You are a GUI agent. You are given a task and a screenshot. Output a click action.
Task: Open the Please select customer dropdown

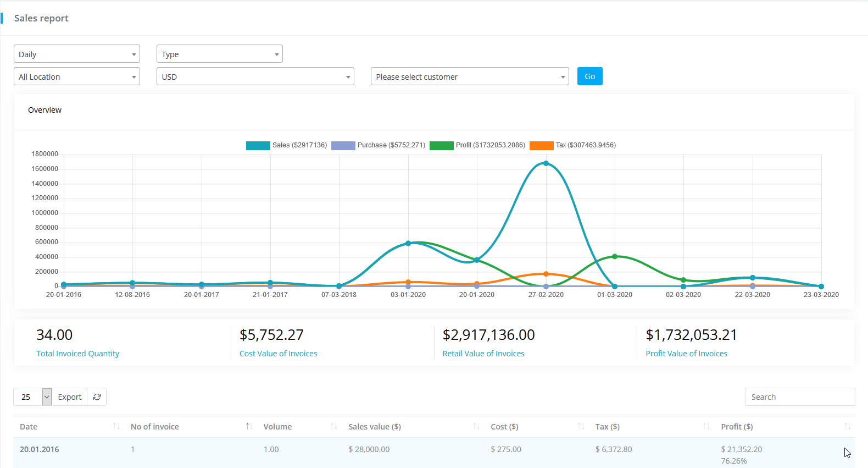[x=470, y=76]
